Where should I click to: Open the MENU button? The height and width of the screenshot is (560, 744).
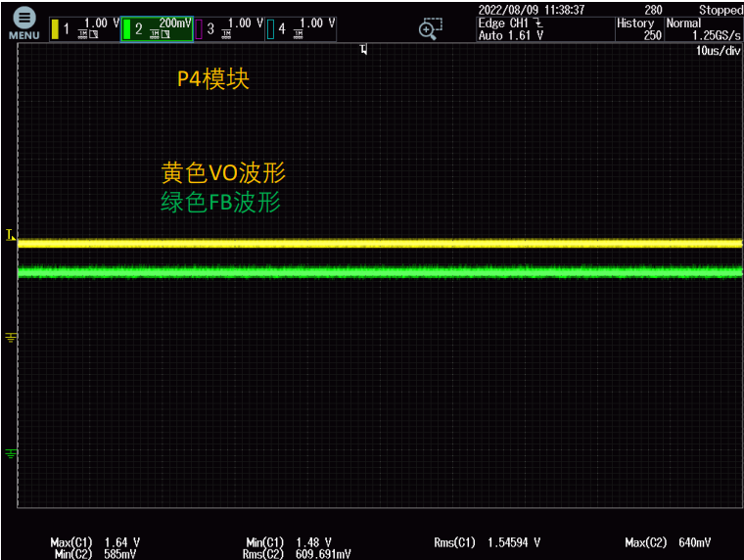24,23
